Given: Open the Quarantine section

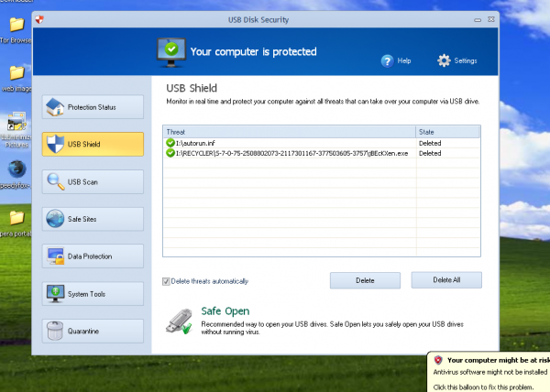Looking at the screenshot, I should point(93,331).
